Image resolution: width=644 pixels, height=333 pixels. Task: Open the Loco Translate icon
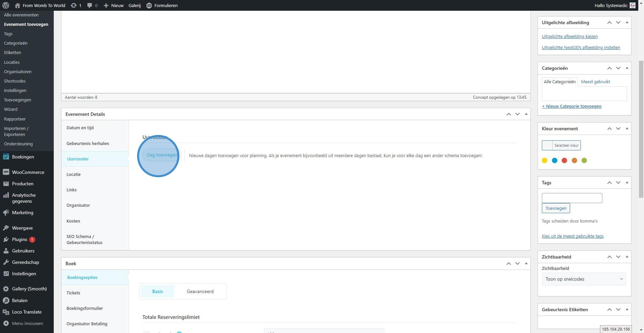click(6, 312)
